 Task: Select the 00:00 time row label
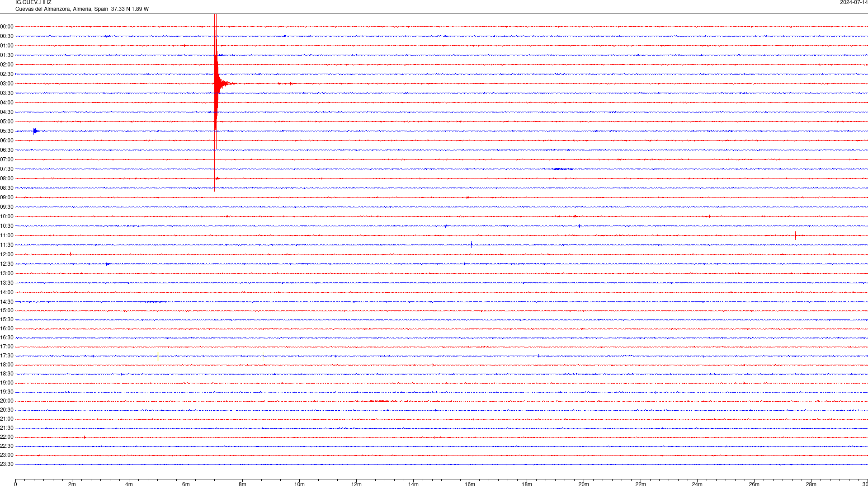(x=7, y=27)
